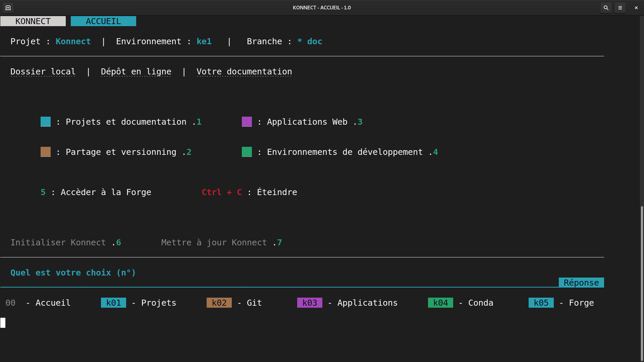Image resolution: width=644 pixels, height=362 pixels.
Task: Click the k03 Applications badge
Action: pyautogui.click(x=310, y=303)
